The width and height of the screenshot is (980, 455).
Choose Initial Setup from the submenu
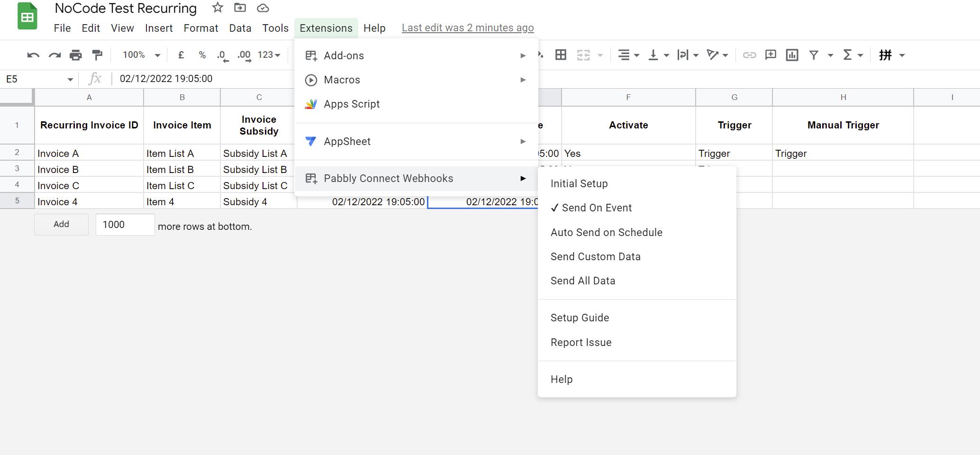[637, 184]
